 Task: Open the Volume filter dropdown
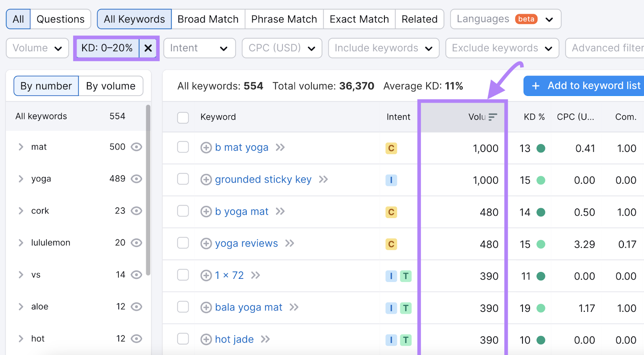[x=37, y=48]
